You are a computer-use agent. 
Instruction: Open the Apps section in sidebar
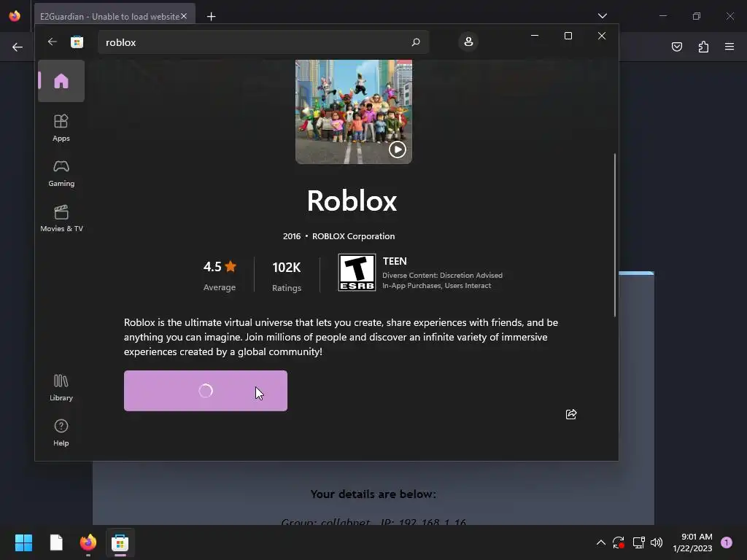tap(61, 128)
